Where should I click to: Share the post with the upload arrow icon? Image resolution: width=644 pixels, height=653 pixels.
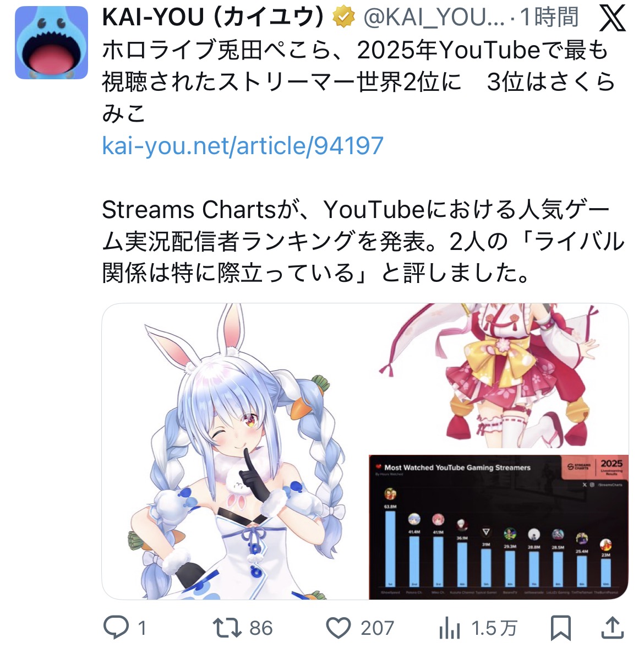coord(613,627)
